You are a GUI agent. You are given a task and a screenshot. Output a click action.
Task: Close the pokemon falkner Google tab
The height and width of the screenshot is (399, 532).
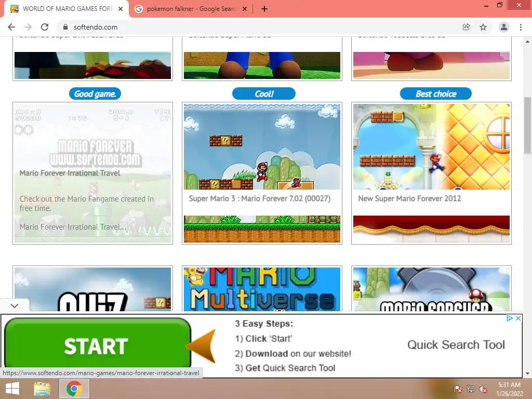[x=245, y=9]
